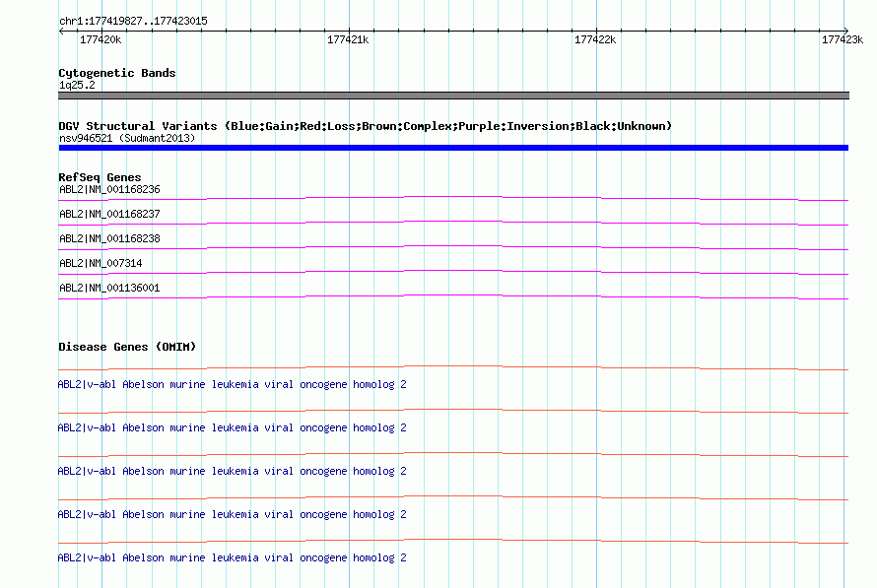Select the 177422k ruler tick label

[595, 39]
